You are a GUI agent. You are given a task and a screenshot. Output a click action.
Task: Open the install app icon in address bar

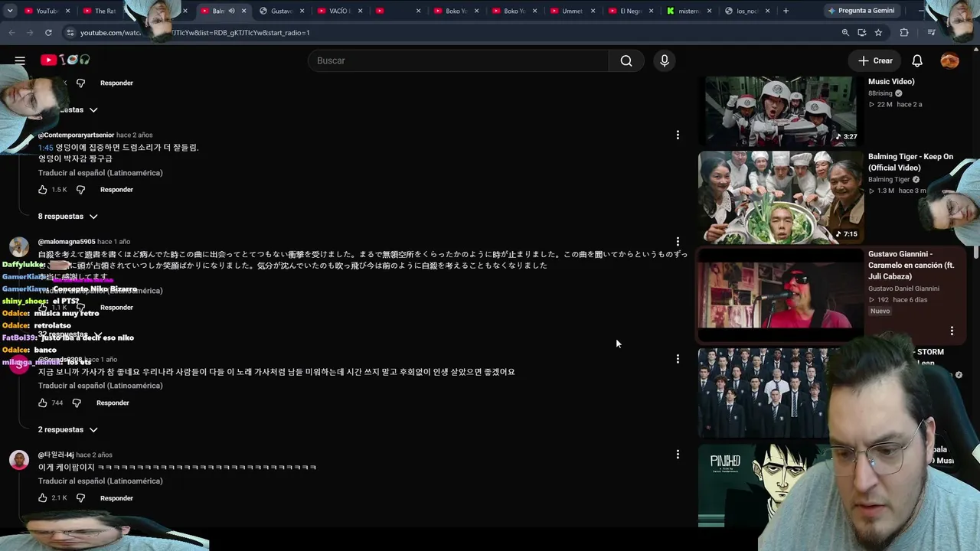[862, 33]
